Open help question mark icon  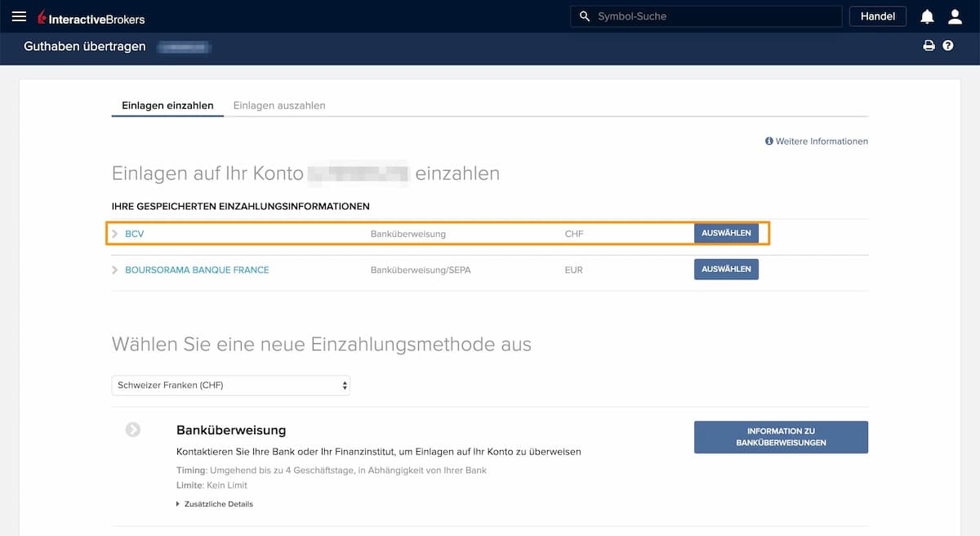click(x=948, y=46)
